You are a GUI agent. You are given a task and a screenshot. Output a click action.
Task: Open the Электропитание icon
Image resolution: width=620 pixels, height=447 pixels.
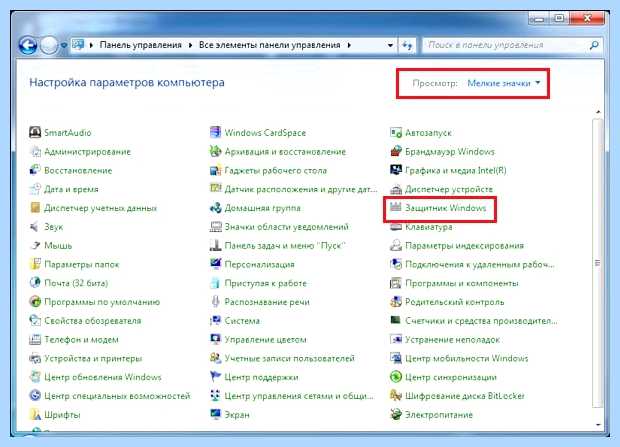[x=396, y=414]
